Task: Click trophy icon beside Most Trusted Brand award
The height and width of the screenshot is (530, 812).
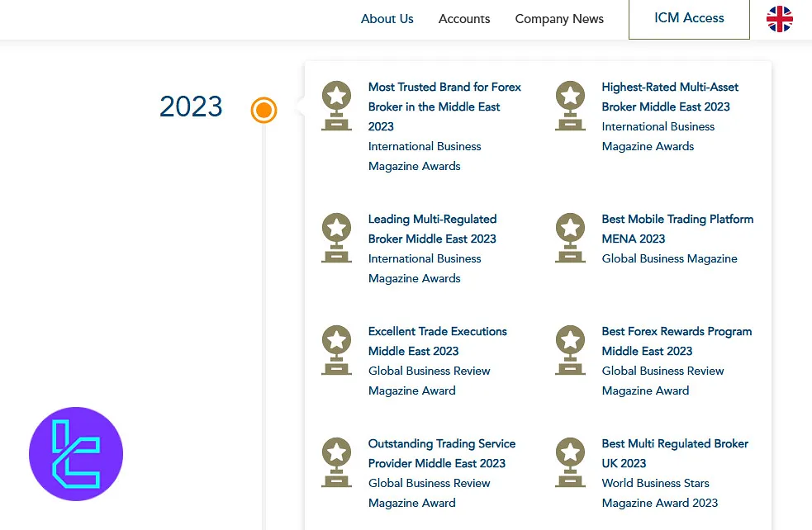Action: [336, 106]
